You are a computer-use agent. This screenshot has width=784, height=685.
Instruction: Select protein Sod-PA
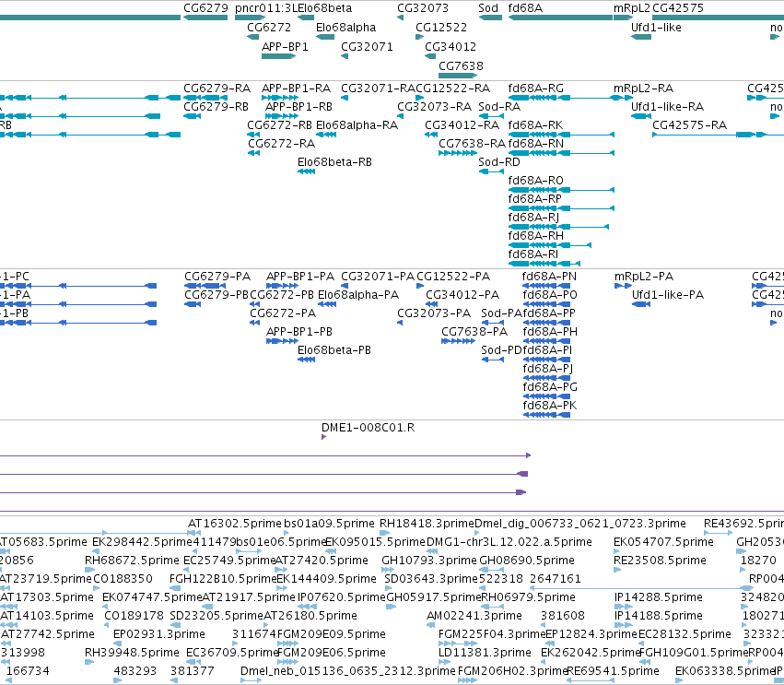tap(501, 313)
